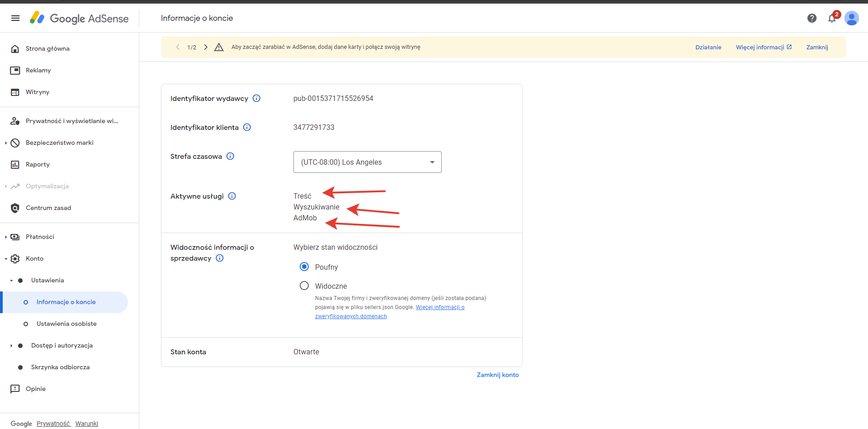
Task: Click the Optymalizacja trend icon
Action: click(x=15, y=186)
